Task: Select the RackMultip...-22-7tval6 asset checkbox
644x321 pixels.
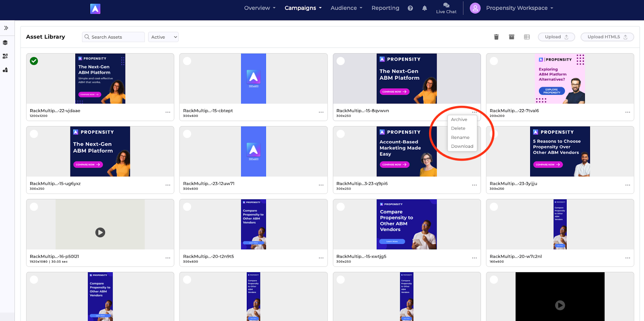Action: click(x=494, y=61)
